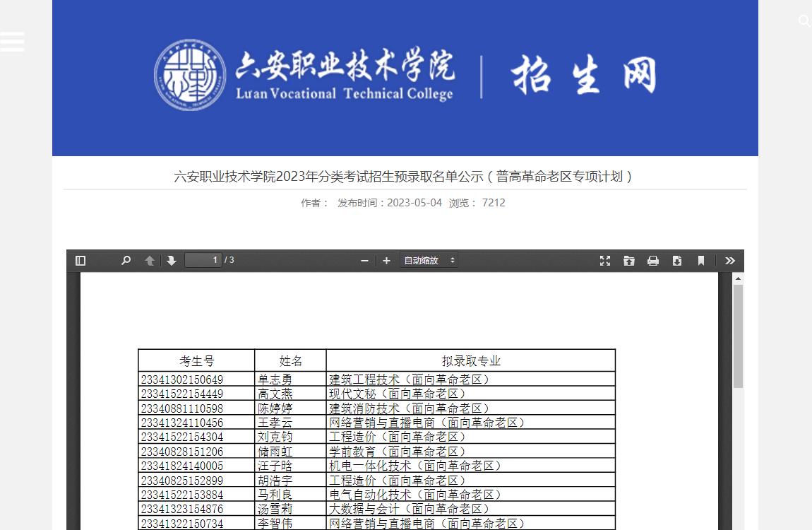This screenshot has height=530, width=812.
Task: Select exam number 23340828151206
Action: tap(182, 452)
